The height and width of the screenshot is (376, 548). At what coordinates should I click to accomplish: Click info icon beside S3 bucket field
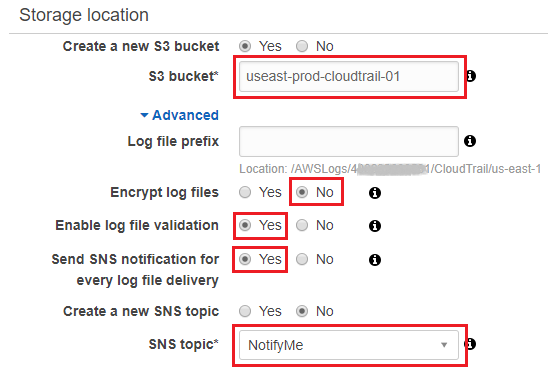coord(471,76)
